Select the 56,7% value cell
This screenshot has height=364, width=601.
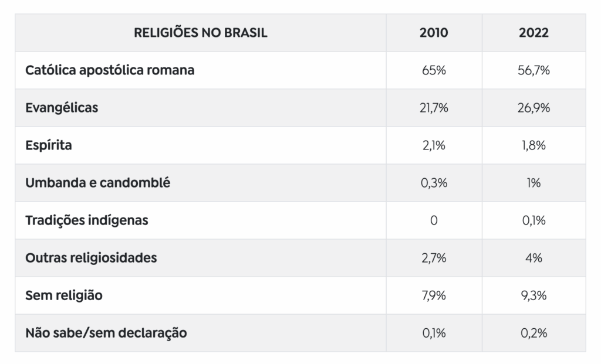(534, 70)
